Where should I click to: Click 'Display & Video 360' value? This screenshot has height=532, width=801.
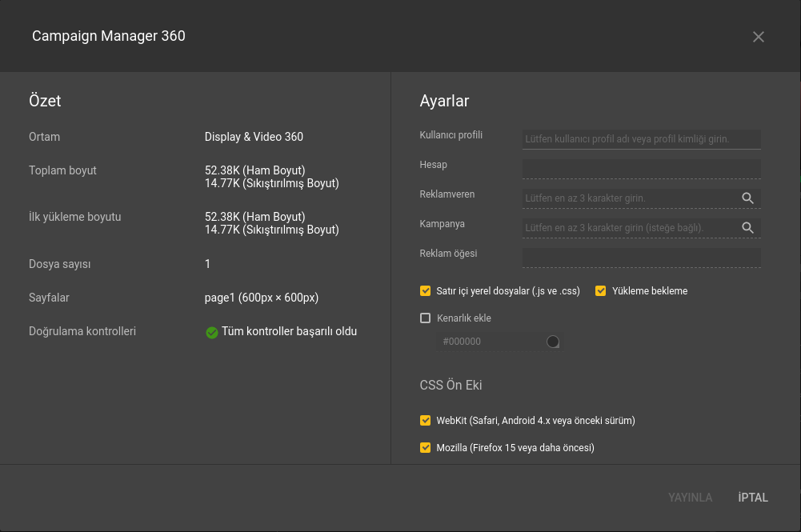[x=254, y=137]
